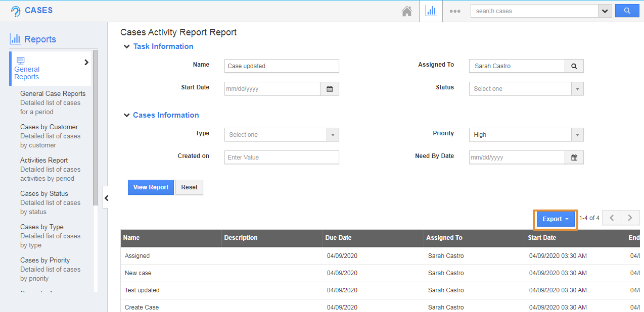The image size is (644, 312).
Task: Click the Reset button
Action: point(190,187)
